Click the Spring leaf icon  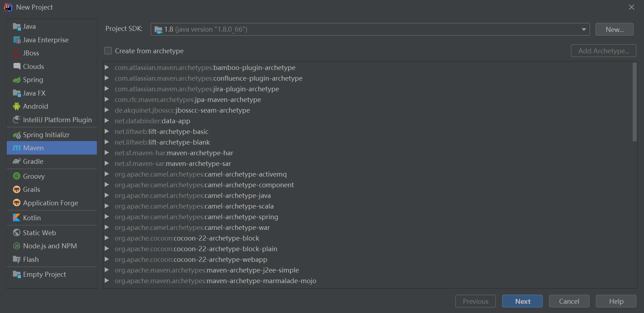pos(17,80)
